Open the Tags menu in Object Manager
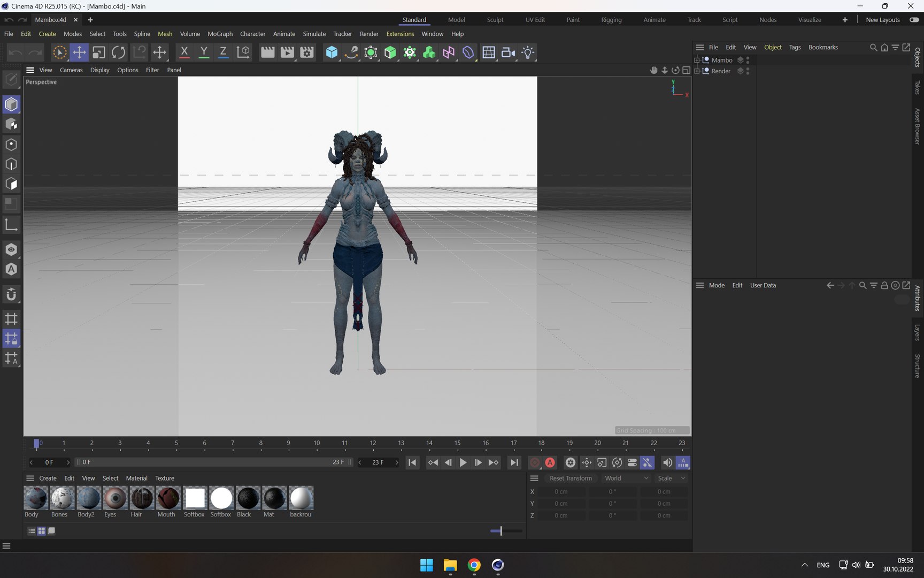The image size is (924, 578). point(795,47)
